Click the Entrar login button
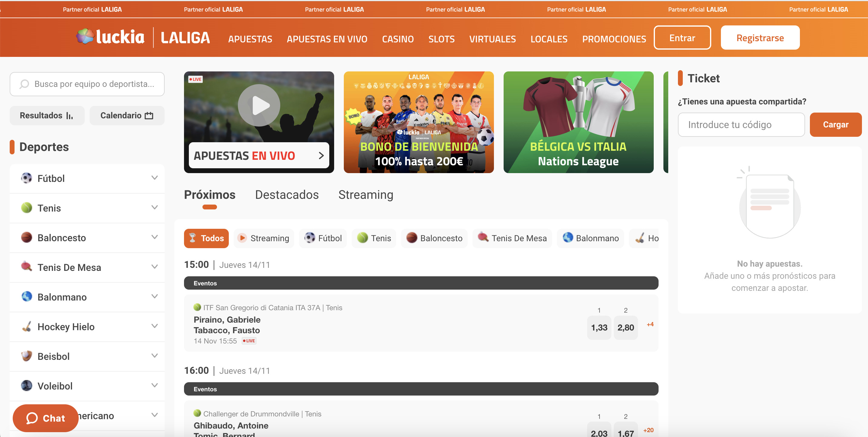The height and width of the screenshot is (437, 868). point(682,38)
